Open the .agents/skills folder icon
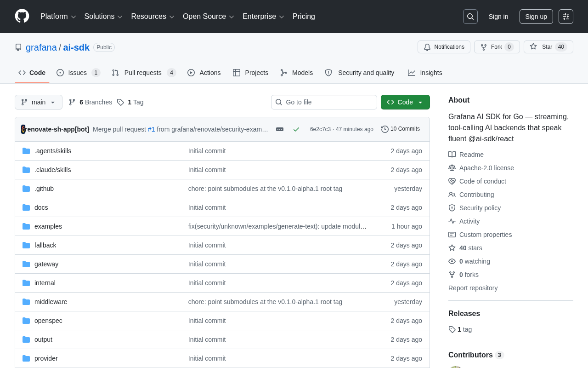 (26, 151)
